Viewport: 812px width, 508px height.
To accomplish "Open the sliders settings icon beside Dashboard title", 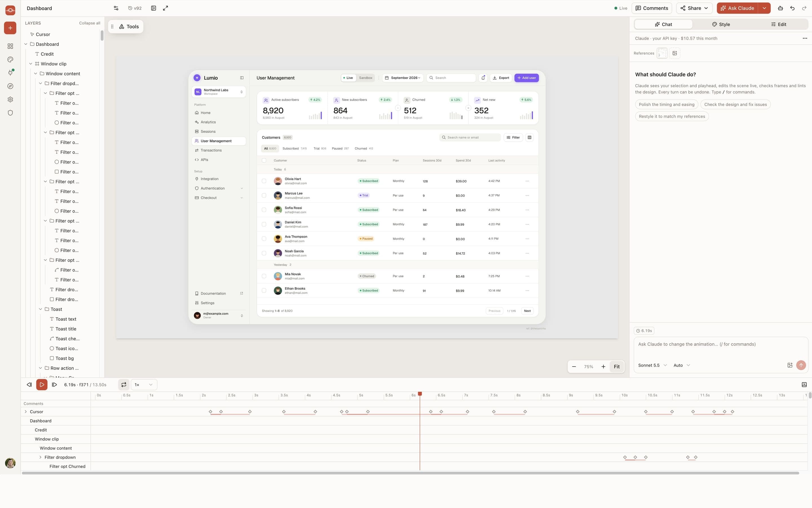I will [x=116, y=8].
